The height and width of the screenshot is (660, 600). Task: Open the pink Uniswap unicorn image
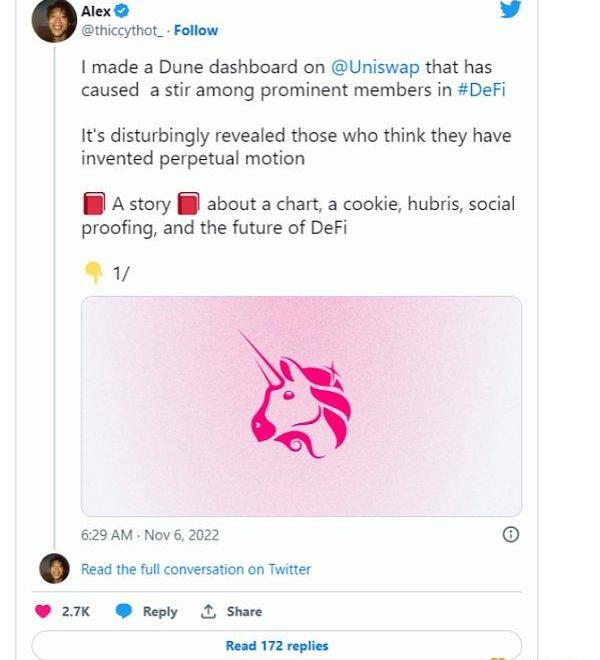point(301,405)
